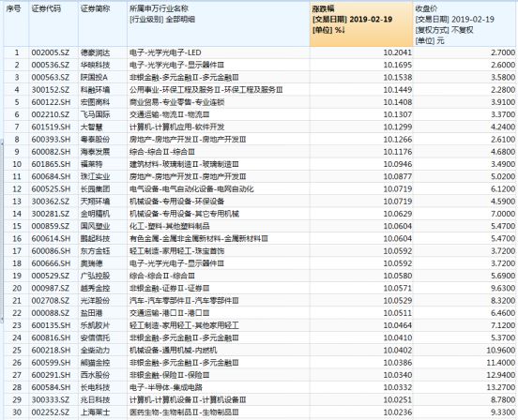Select stock code 300362.SZ
The image size is (518, 420).
point(51,202)
